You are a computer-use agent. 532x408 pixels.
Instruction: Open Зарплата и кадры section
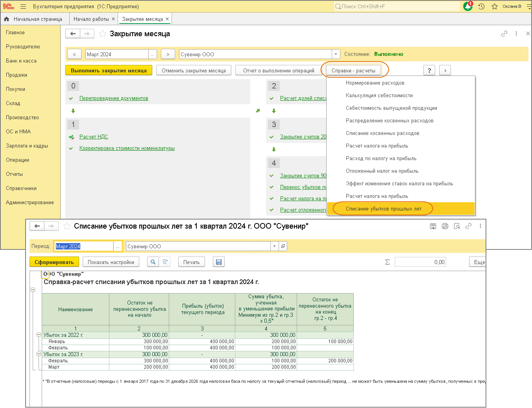point(27,146)
